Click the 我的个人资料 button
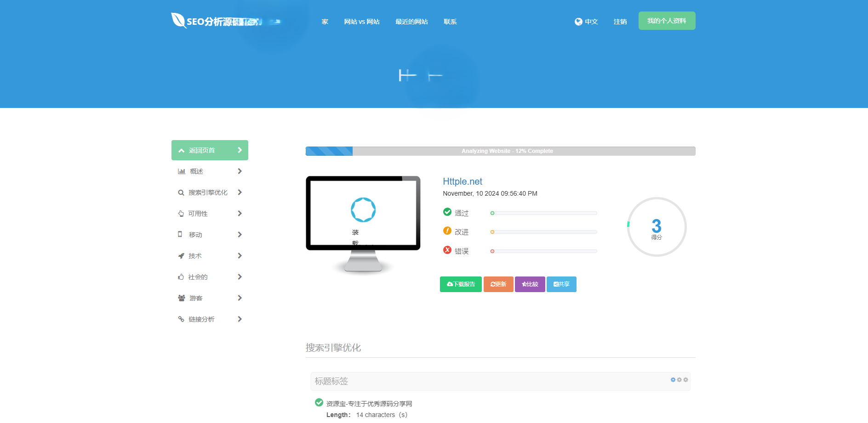The height and width of the screenshot is (423, 868). click(x=667, y=21)
